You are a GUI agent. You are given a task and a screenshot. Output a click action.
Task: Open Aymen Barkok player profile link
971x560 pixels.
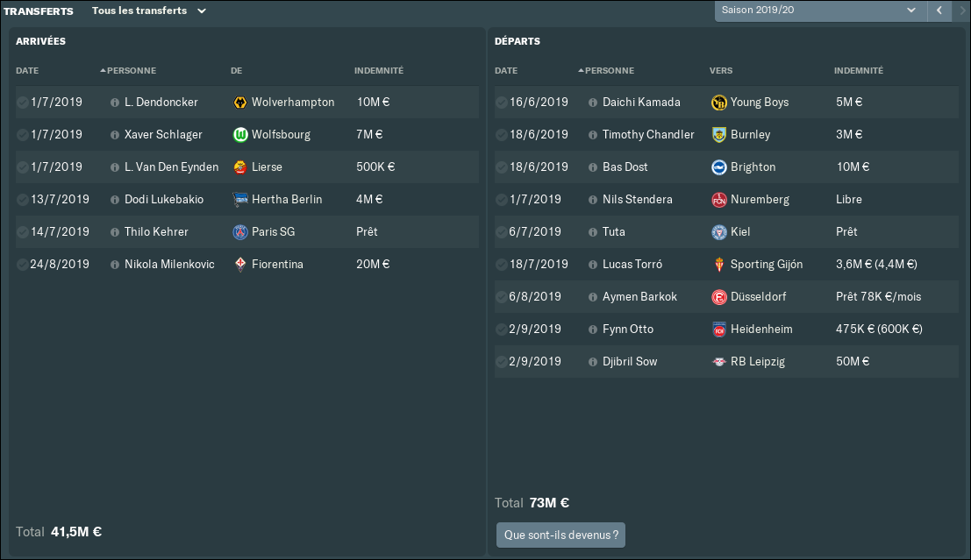(639, 296)
